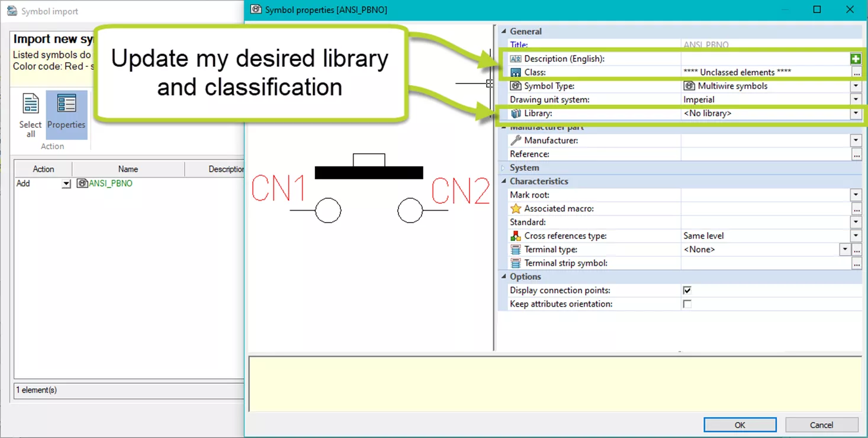Viewport: 868px width, 438px height.
Task: Click the Class row icon
Action: coord(516,72)
